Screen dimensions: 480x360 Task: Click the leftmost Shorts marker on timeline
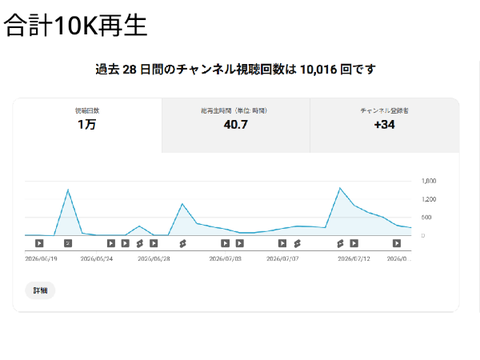(140, 244)
